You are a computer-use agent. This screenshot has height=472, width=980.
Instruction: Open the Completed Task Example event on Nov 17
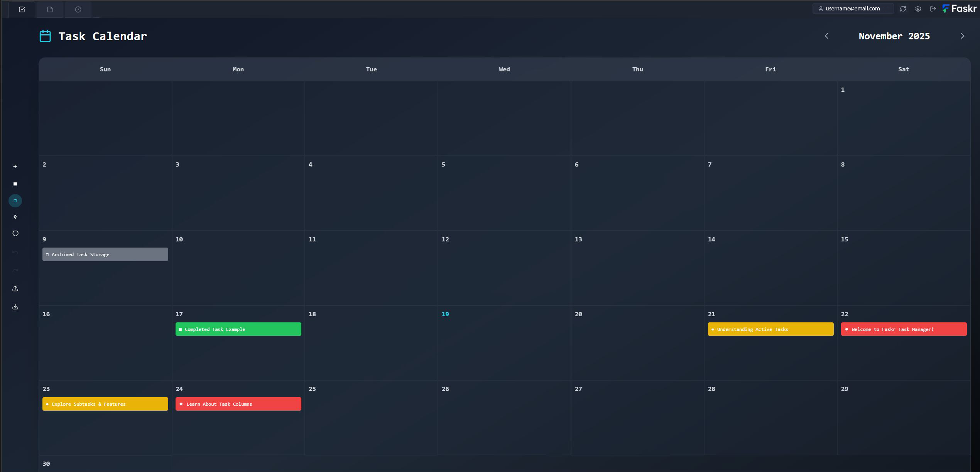[x=238, y=329]
